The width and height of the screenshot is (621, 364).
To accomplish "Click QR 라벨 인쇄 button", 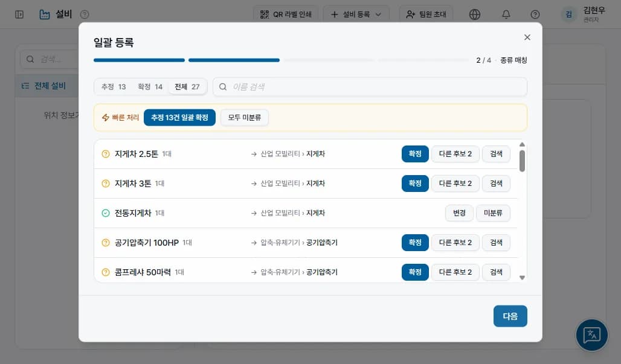I will (x=286, y=14).
